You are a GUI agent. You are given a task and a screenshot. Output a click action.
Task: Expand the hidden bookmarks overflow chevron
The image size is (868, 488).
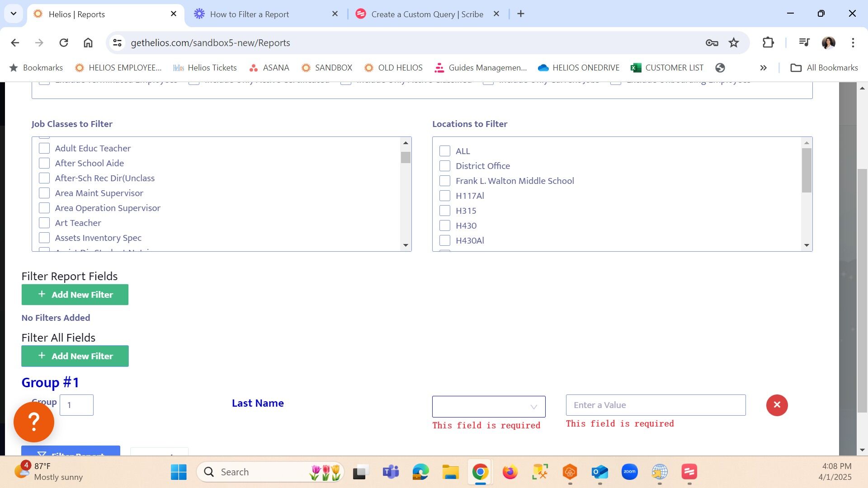click(x=763, y=68)
